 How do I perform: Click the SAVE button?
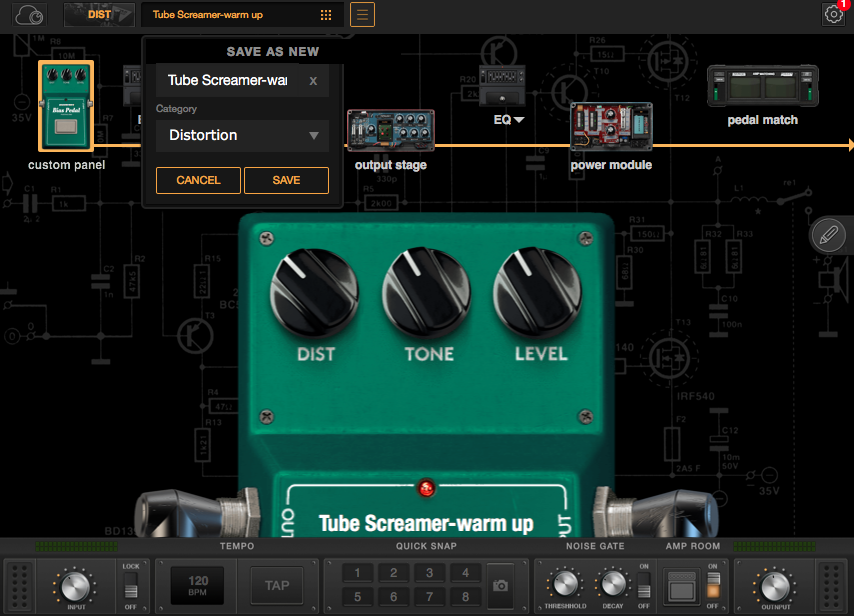pos(286,180)
